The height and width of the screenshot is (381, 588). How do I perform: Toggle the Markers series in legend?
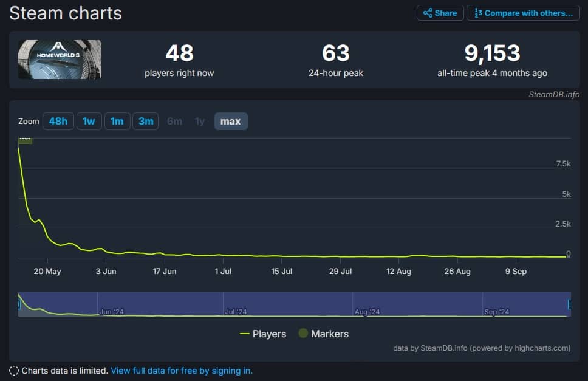click(x=324, y=334)
